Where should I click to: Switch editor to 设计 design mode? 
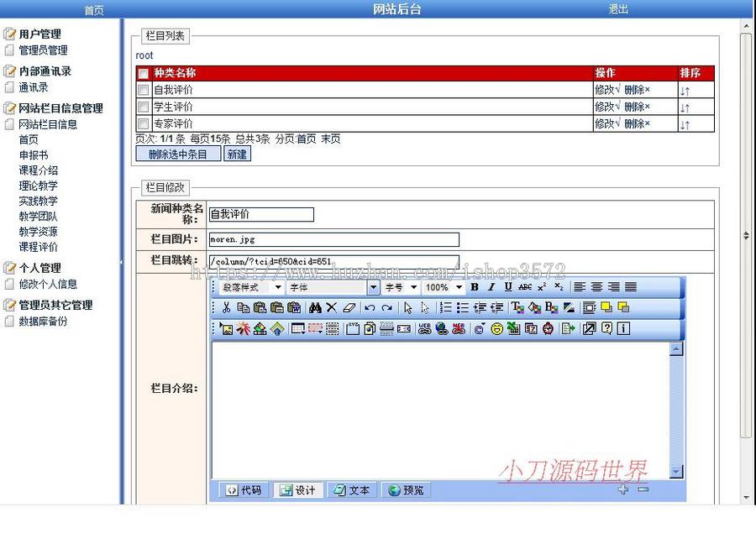tap(298, 489)
